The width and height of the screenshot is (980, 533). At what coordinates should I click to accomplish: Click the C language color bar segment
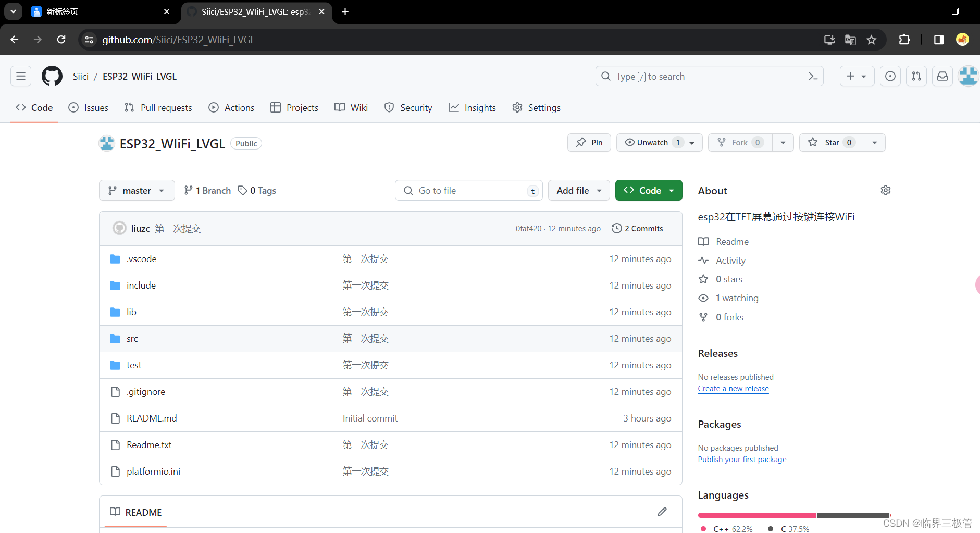(853, 515)
